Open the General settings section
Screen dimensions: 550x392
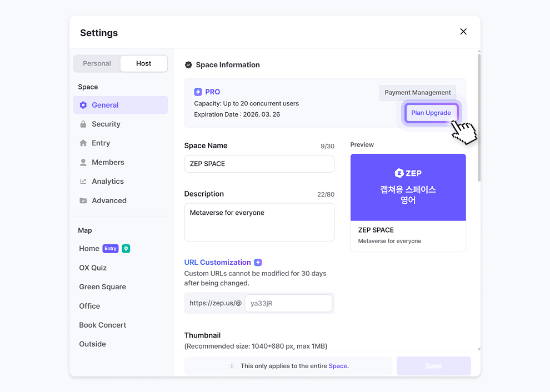click(x=121, y=105)
